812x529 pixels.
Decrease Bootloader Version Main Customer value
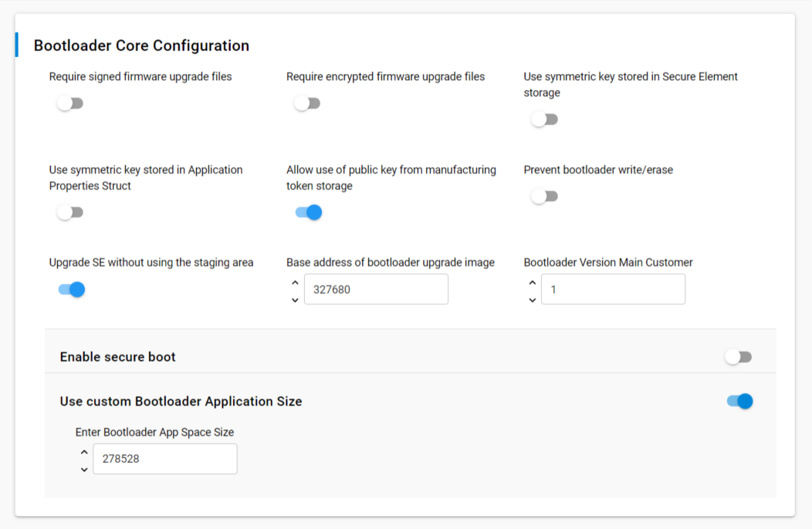(x=532, y=300)
